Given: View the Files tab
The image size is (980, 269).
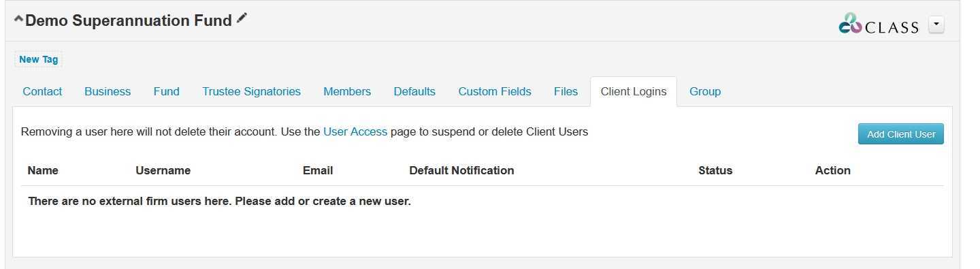Looking at the screenshot, I should (x=566, y=91).
